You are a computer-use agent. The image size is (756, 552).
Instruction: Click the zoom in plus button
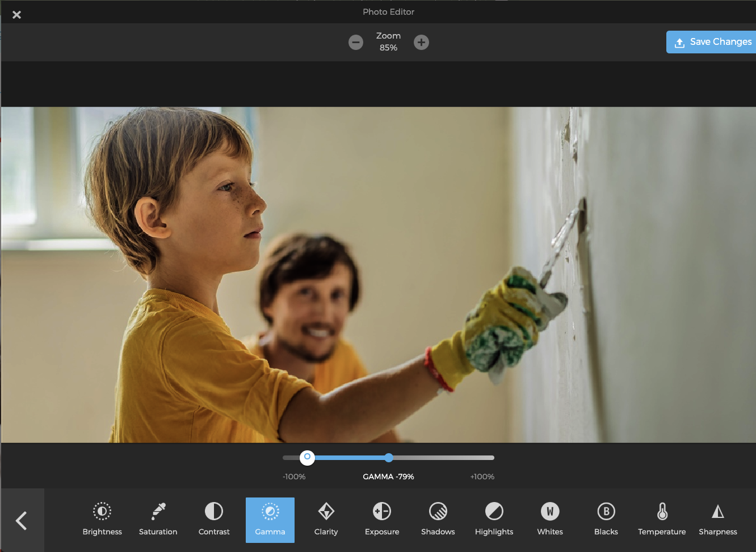(x=421, y=42)
